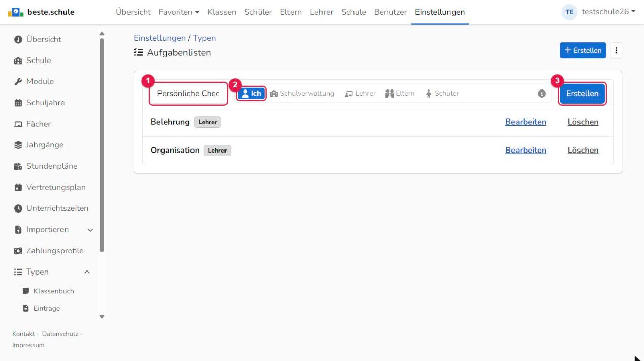Image resolution: width=644 pixels, height=361 pixels.
Task: Open the testschule26 account dropdown
Action: (608, 12)
